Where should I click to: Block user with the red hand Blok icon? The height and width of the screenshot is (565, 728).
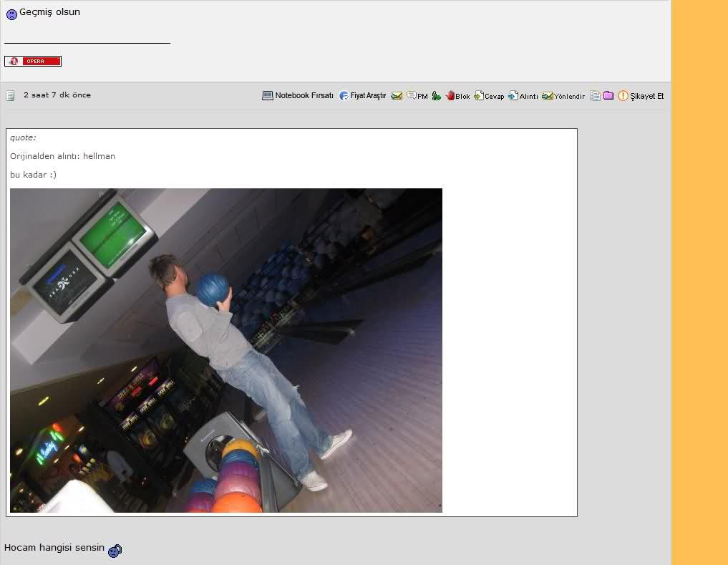(450, 95)
